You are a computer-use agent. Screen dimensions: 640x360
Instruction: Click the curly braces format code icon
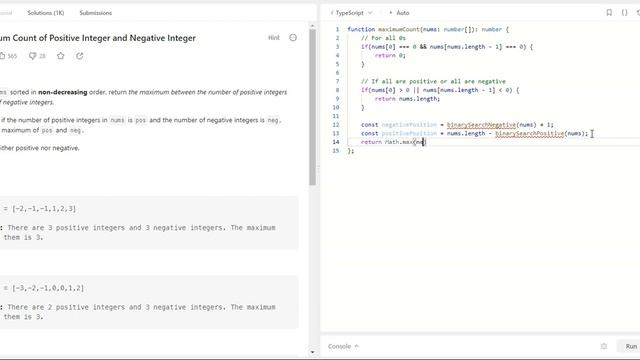pos(624,13)
